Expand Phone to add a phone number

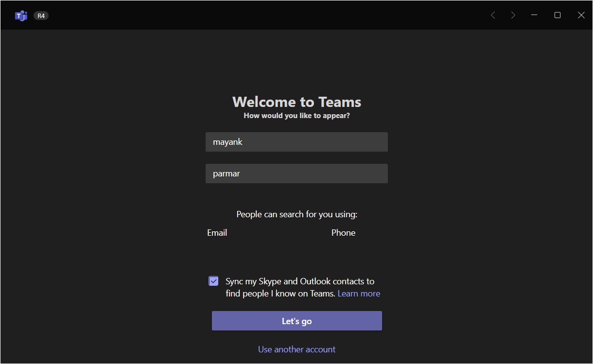coord(343,232)
